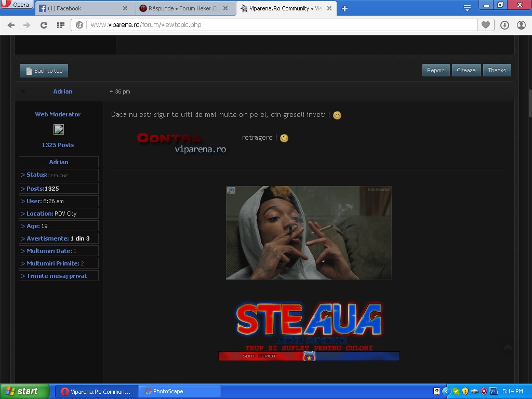Open the downloads icon
The image size is (532, 399).
tap(504, 25)
